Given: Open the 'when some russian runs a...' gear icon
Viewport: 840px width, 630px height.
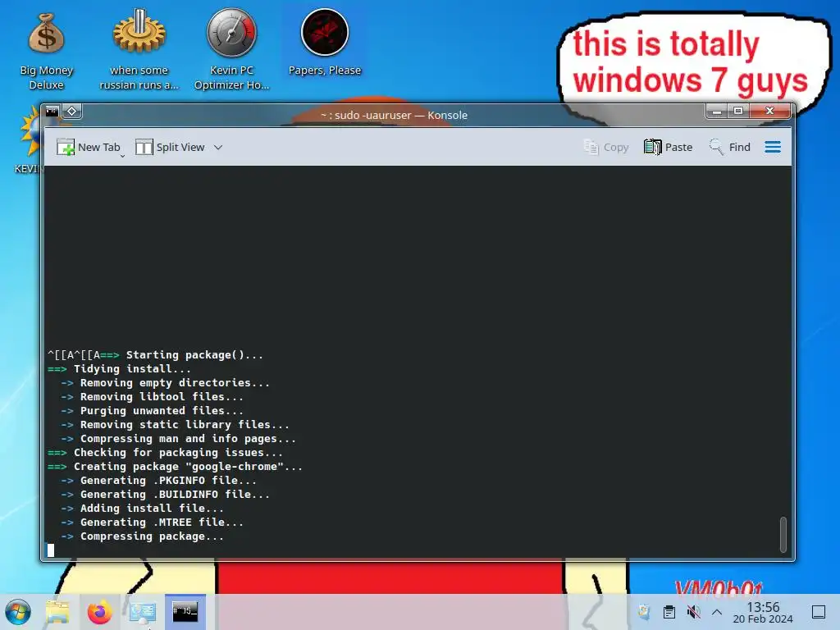Looking at the screenshot, I should tap(139, 51).
